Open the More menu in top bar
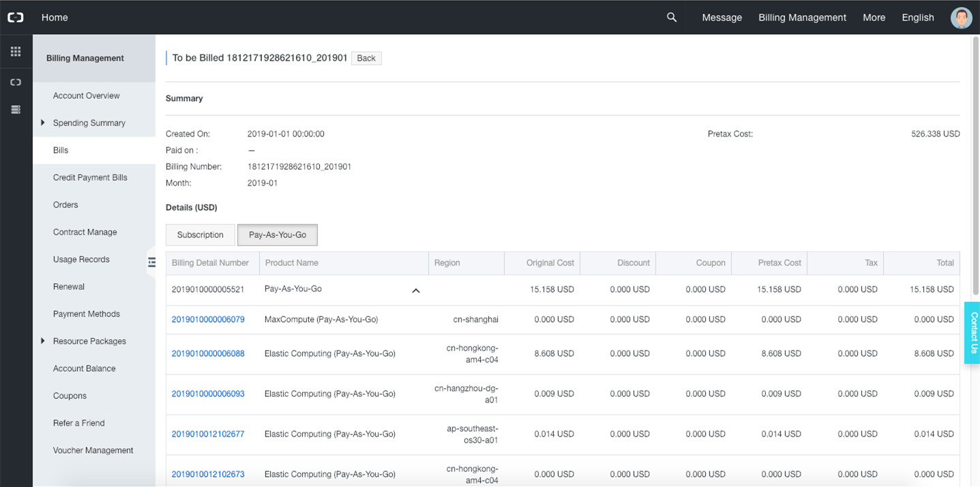Screen dimensions: 980x487 (x=874, y=18)
